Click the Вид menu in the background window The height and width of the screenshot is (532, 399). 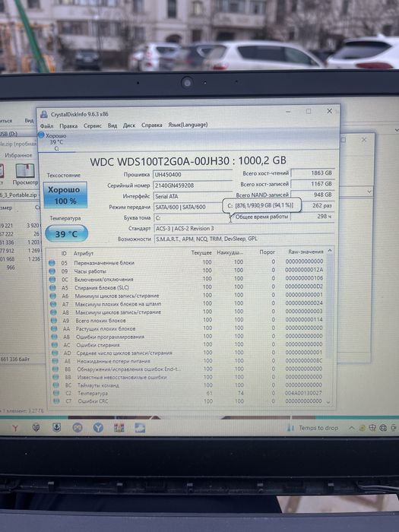tap(29, 120)
